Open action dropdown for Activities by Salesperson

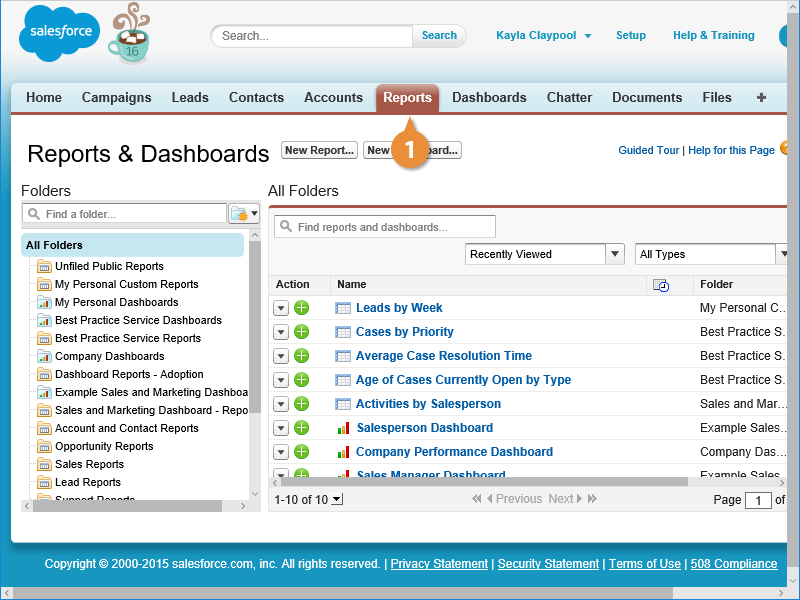tap(281, 404)
